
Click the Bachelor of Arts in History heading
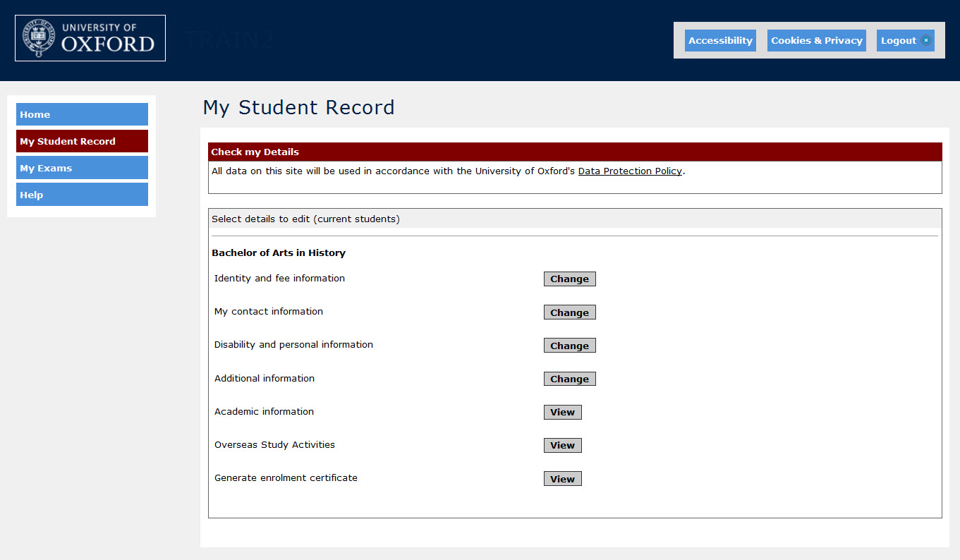[x=279, y=252]
